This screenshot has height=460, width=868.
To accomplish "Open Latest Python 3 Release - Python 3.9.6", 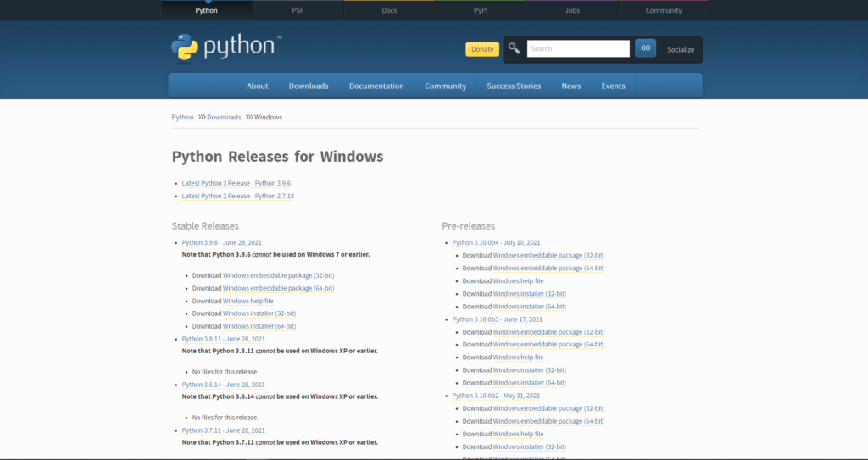I will point(236,183).
